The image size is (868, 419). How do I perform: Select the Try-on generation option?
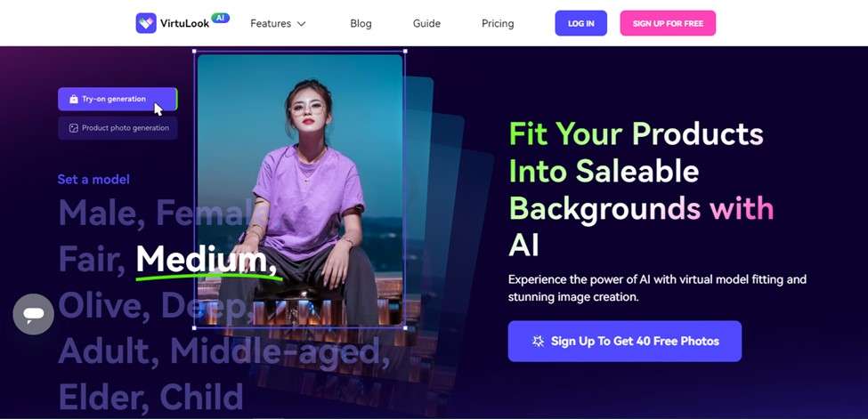118,99
